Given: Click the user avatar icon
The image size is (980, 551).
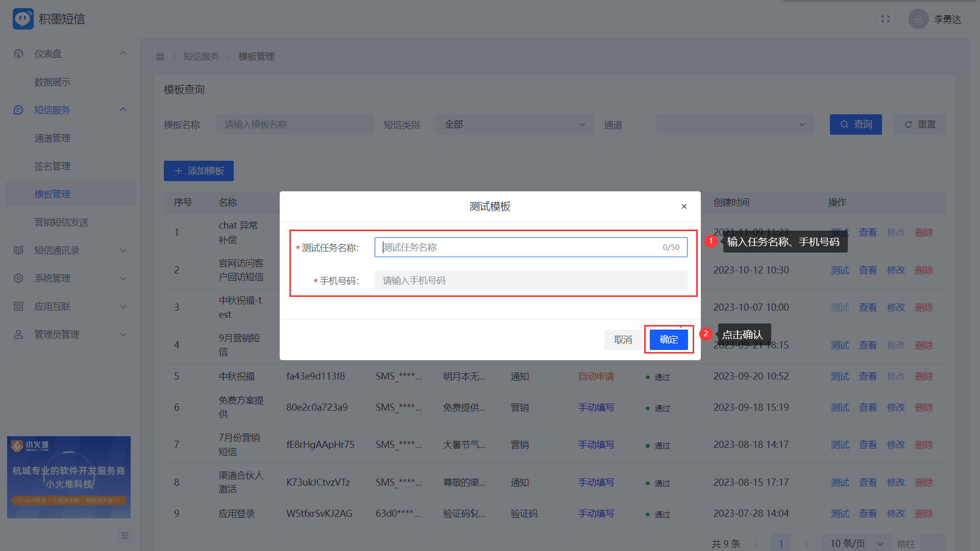Looking at the screenshot, I should click(x=918, y=19).
